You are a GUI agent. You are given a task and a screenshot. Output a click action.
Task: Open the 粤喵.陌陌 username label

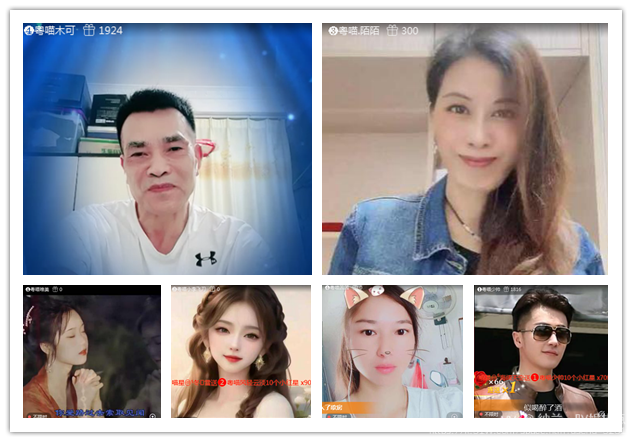point(358,31)
